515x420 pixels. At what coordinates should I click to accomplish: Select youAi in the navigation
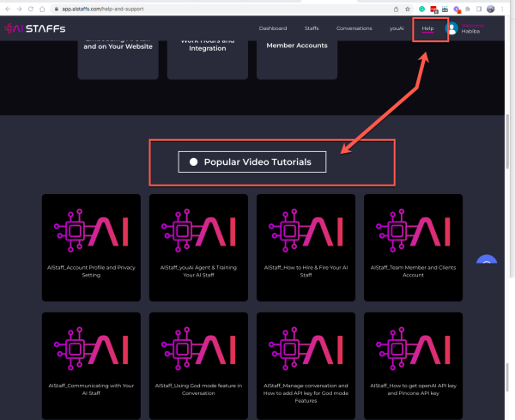click(397, 28)
